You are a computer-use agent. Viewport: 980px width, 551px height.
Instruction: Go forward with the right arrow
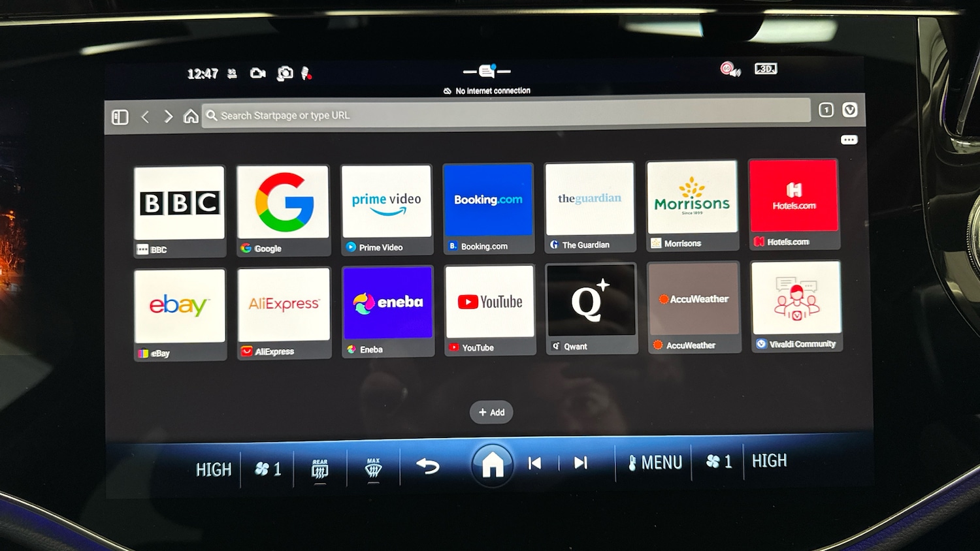169,116
